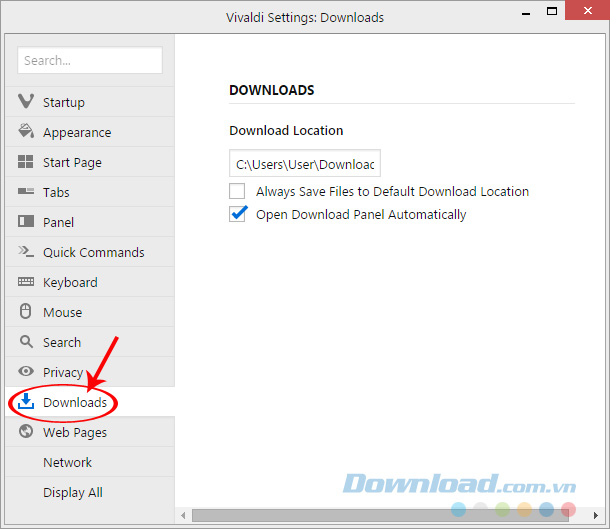The image size is (610, 529).
Task: Open the Startup settings section
Action: [90, 102]
